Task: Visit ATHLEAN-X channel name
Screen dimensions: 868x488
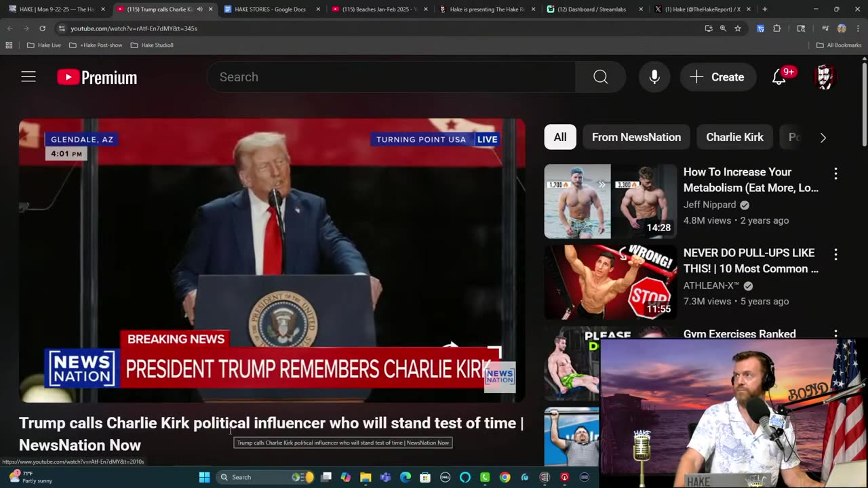Action: [x=711, y=285]
